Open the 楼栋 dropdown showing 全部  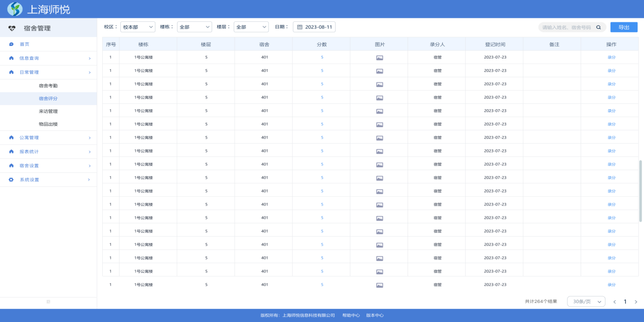(194, 26)
